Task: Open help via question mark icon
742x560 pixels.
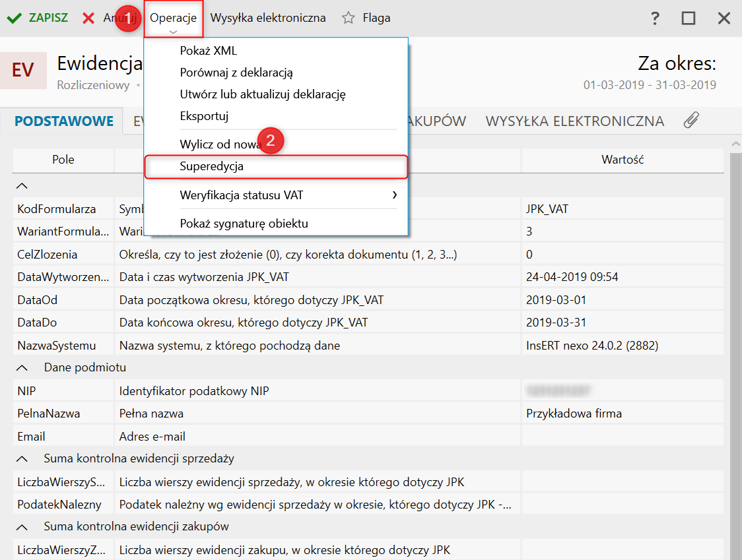Action: (x=655, y=18)
